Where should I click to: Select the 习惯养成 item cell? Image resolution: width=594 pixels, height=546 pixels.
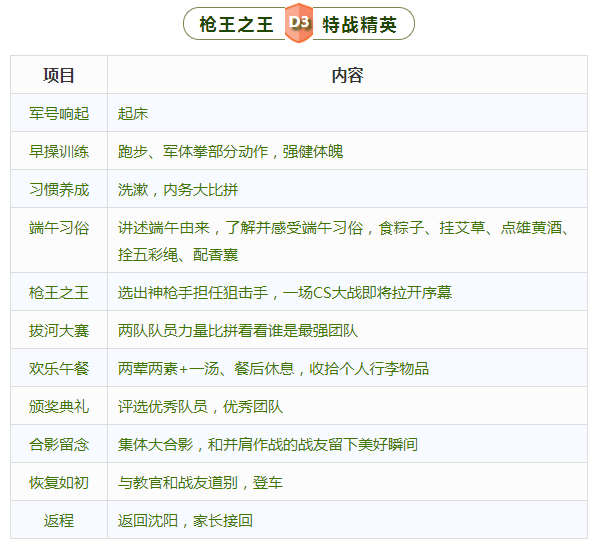coord(59,189)
